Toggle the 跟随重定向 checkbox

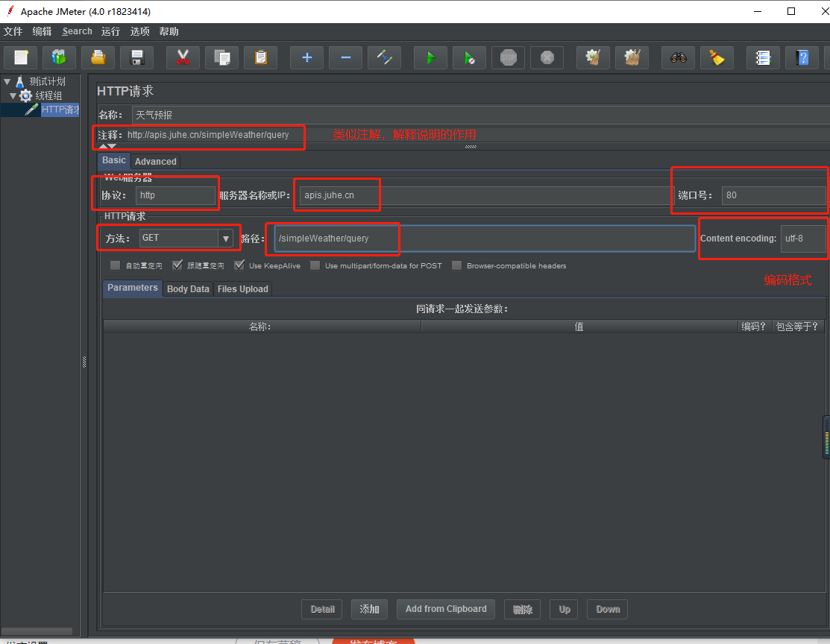coord(177,265)
